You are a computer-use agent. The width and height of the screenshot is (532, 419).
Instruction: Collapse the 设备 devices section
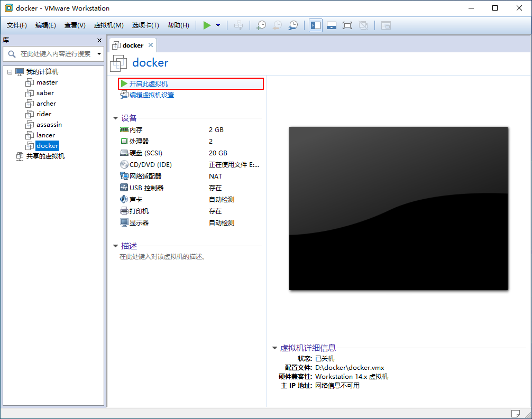point(115,118)
